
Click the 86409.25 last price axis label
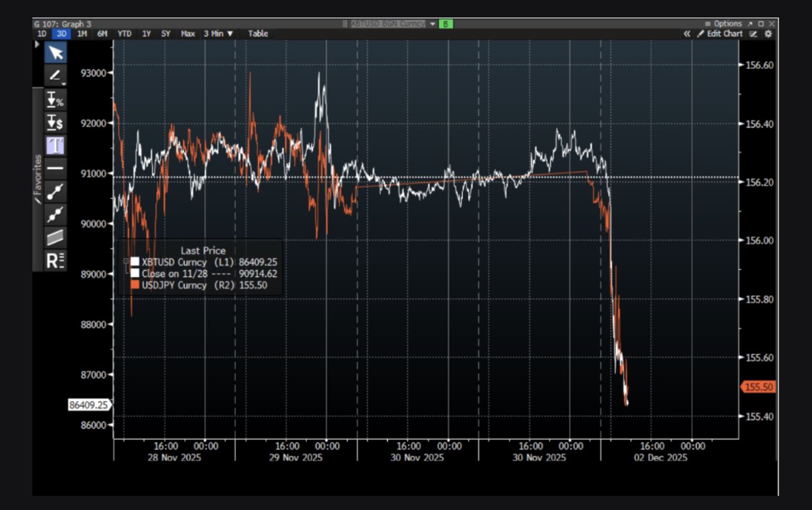[x=88, y=406]
